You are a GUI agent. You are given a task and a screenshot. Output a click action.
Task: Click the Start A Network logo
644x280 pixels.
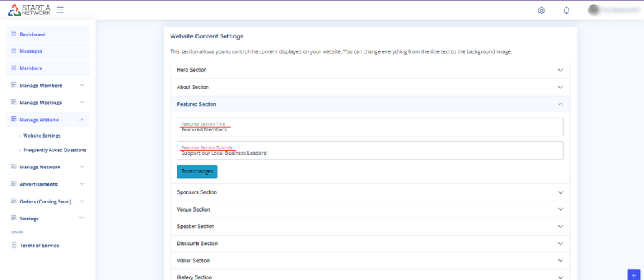(29, 10)
